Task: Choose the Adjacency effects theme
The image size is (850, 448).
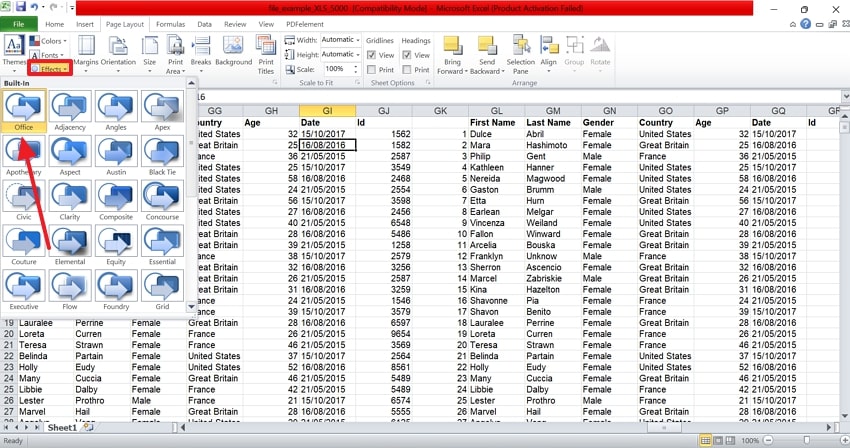Action: point(70,111)
